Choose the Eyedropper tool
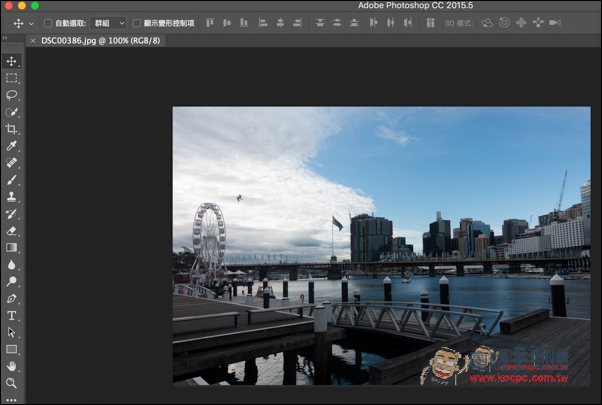The height and width of the screenshot is (405, 602). [x=12, y=146]
